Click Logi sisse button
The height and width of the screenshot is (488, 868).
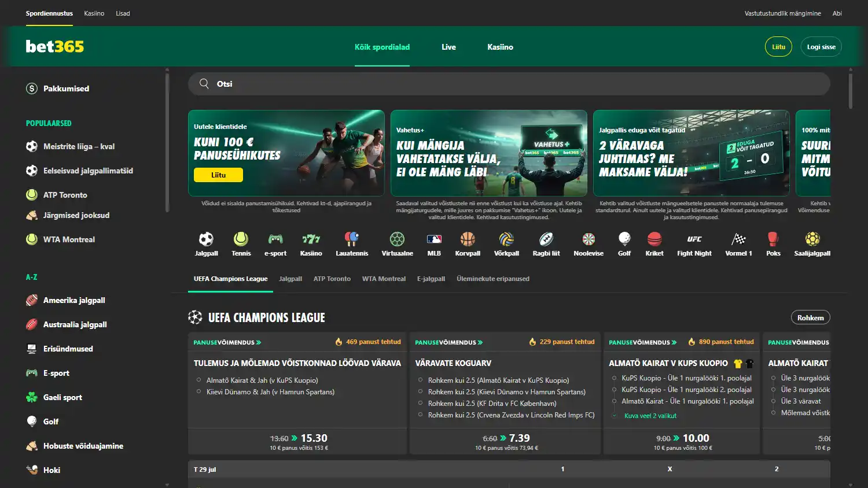click(x=821, y=47)
